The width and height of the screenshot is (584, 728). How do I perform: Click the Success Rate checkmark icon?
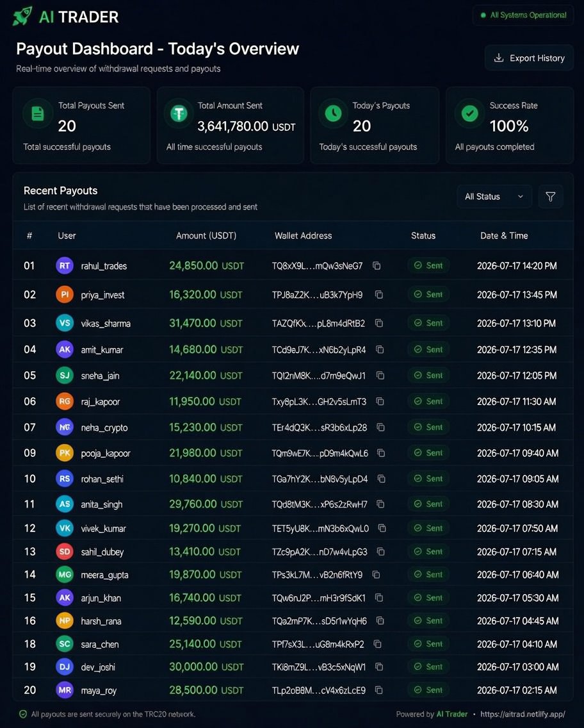tap(470, 113)
